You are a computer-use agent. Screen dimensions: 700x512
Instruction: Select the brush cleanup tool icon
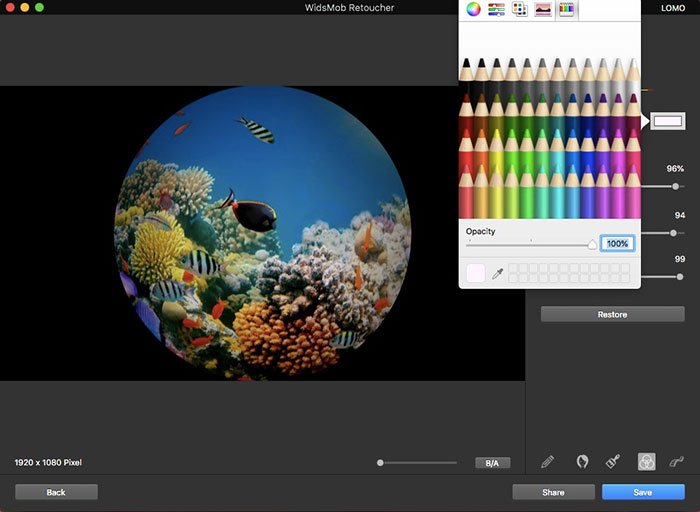point(613,462)
